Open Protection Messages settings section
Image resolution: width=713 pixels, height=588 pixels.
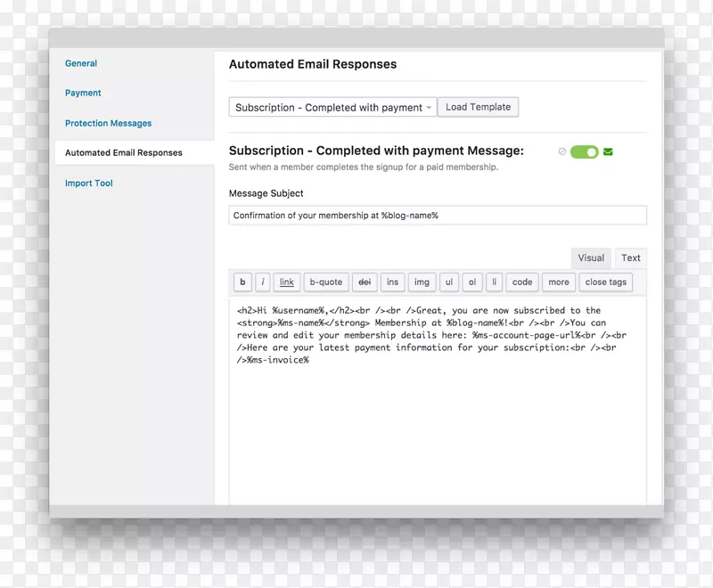point(108,123)
